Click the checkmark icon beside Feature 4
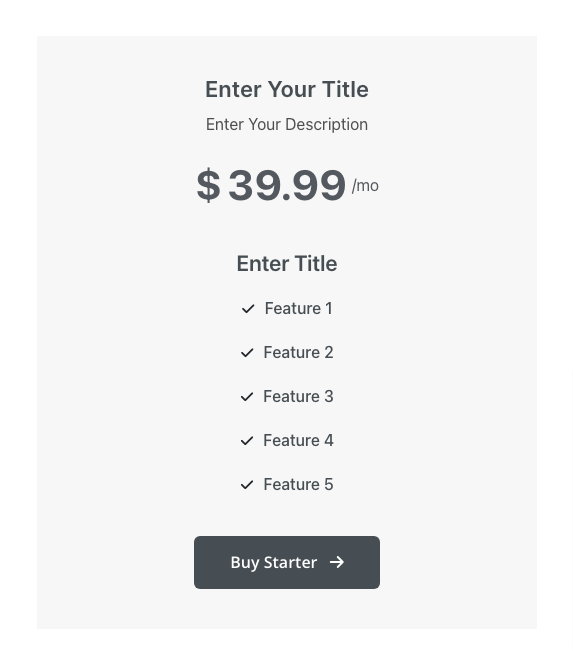The width and height of the screenshot is (573, 668). click(x=247, y=441)
